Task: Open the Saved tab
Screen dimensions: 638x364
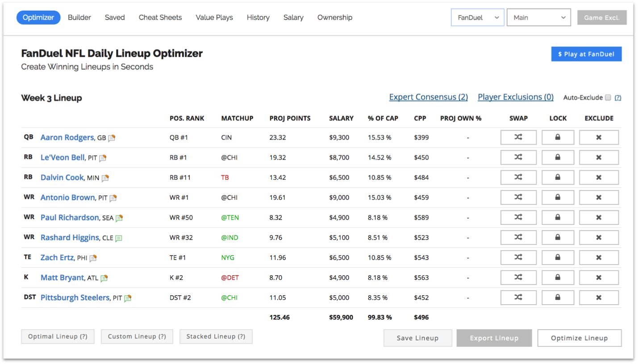Action: coord(115,17)
